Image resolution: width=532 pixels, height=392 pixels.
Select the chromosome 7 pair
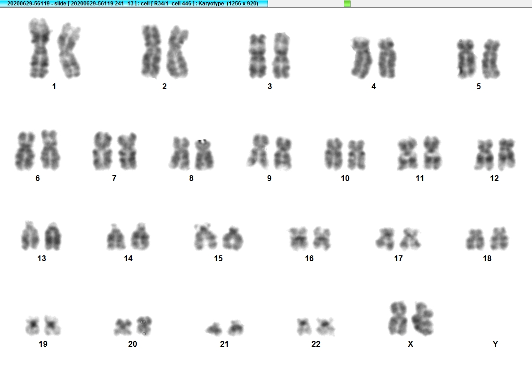click(x=115, y=151)
